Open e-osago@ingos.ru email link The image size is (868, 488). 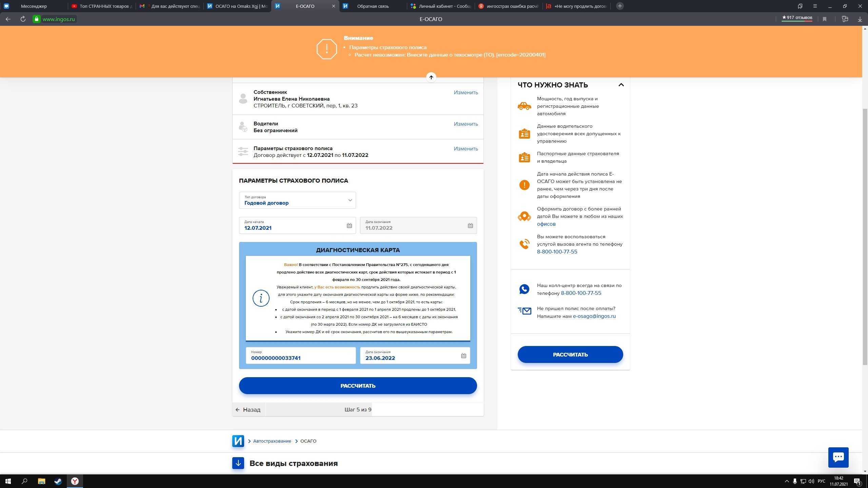[x=594, y=316]
